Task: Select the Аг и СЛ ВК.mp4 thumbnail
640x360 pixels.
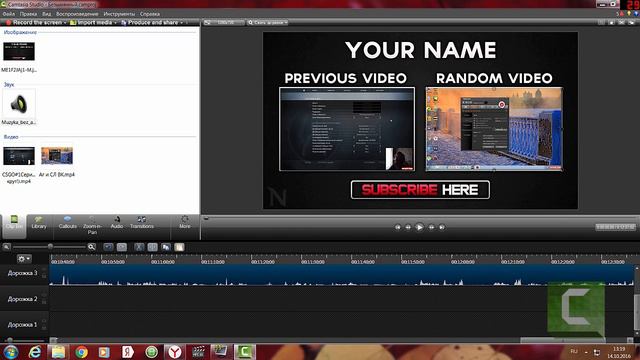Action: (x=57, y=156)
